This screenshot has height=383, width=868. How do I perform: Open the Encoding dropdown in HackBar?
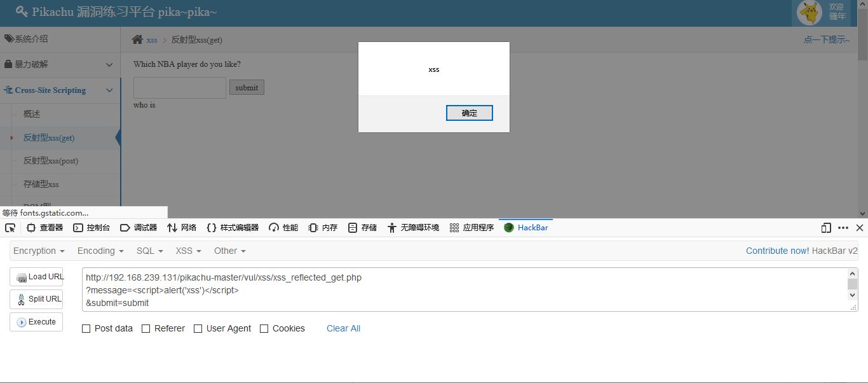(100, 251)
